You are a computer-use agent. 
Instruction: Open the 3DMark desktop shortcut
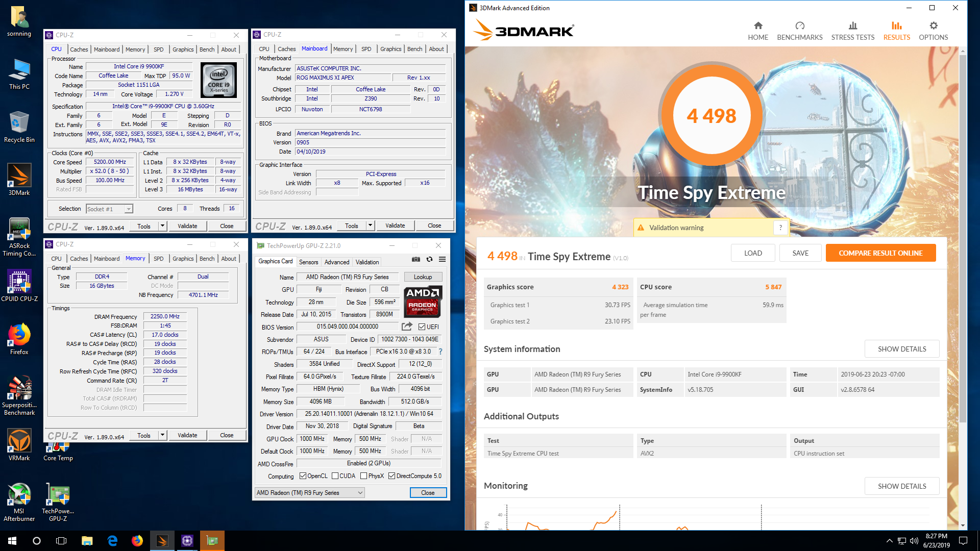[x=19, y=180]
